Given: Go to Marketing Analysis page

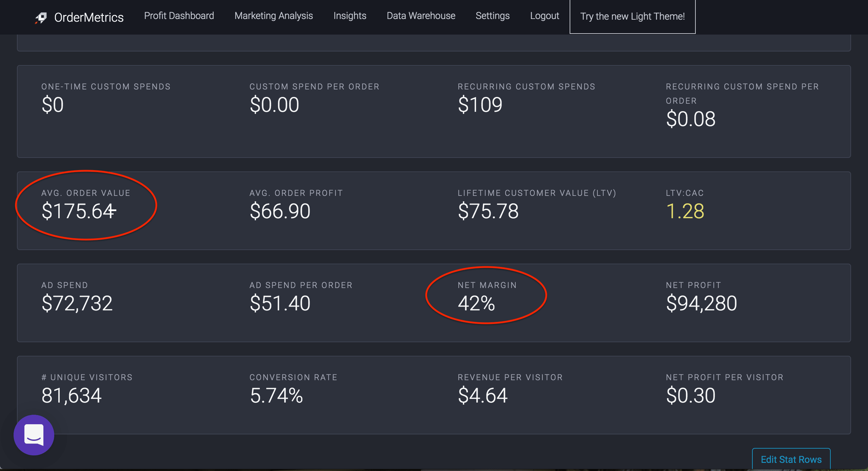Looking at the screenshot, I should click(274, 16).
